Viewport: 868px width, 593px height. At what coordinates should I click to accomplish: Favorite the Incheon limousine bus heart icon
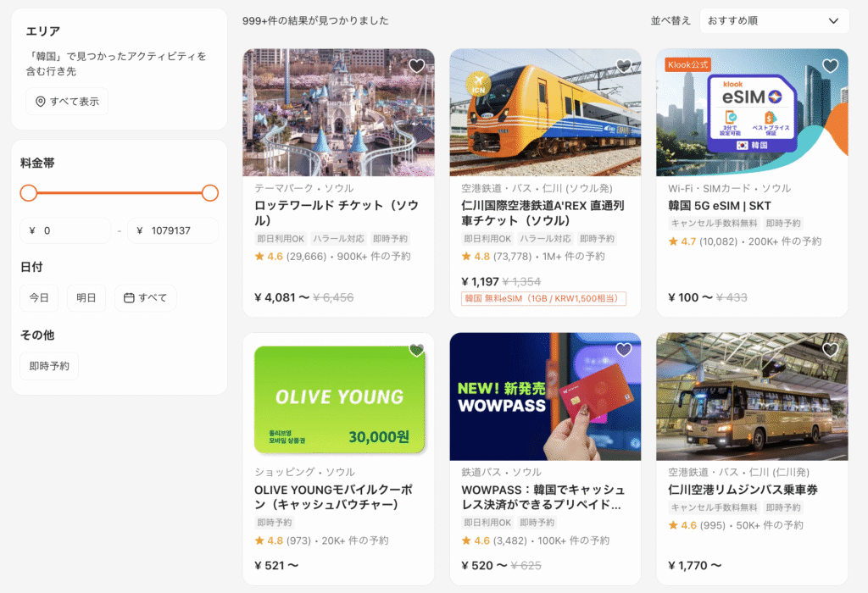pyautogui.click(x=830, y=350)
